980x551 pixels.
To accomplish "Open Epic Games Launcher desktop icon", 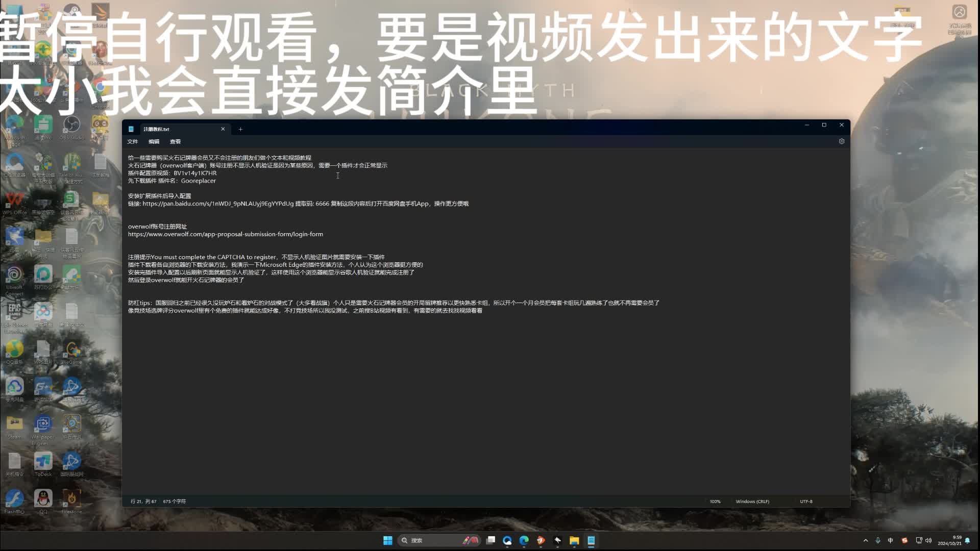I will [15, 318].
